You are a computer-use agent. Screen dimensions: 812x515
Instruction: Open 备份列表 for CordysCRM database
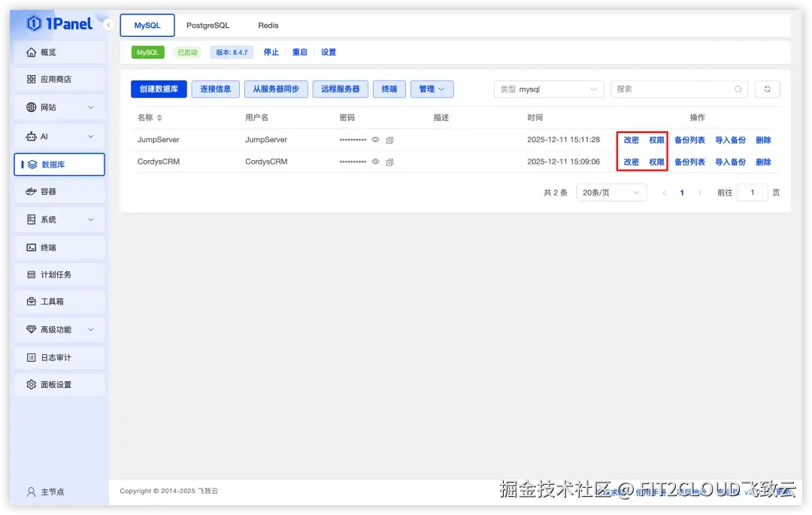tap(689, 162)
